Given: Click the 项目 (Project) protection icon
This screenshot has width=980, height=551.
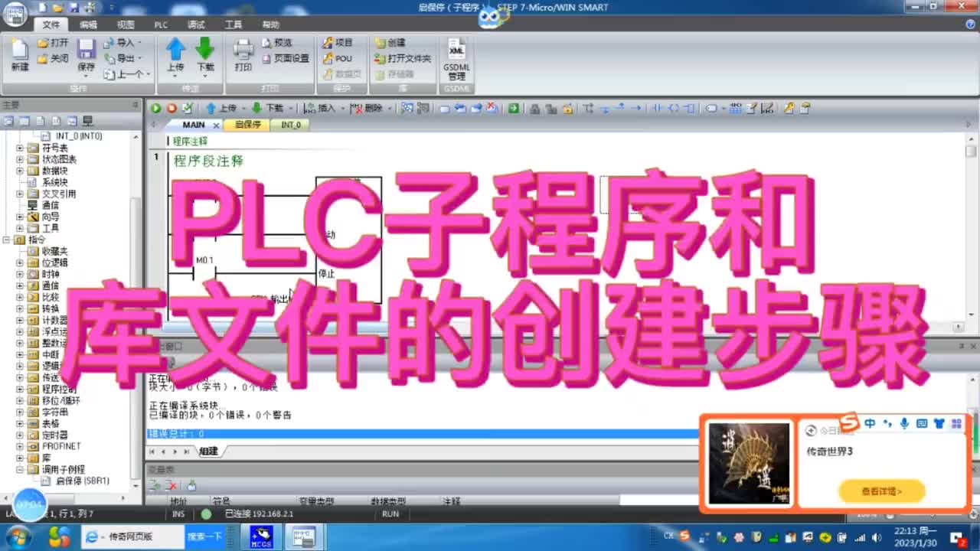Looking at the screenshot, I should 338,43.
